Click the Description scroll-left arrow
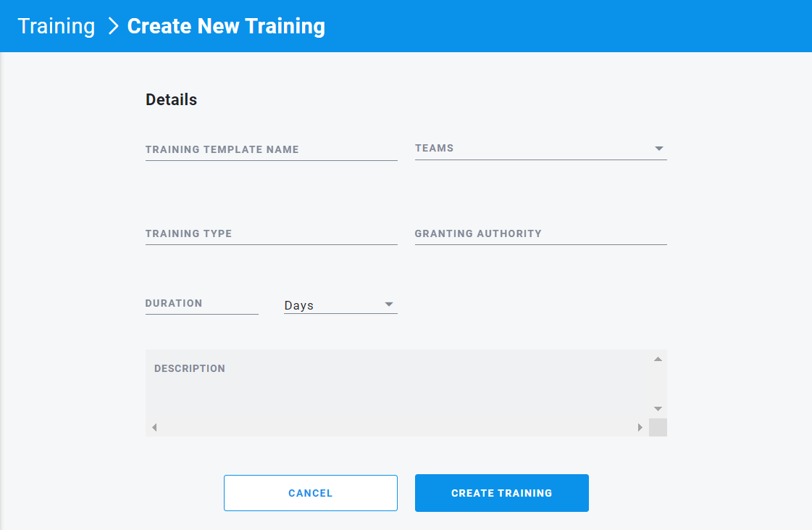The image size is (812, 530). pyautogui.click(x=154, y=427)
